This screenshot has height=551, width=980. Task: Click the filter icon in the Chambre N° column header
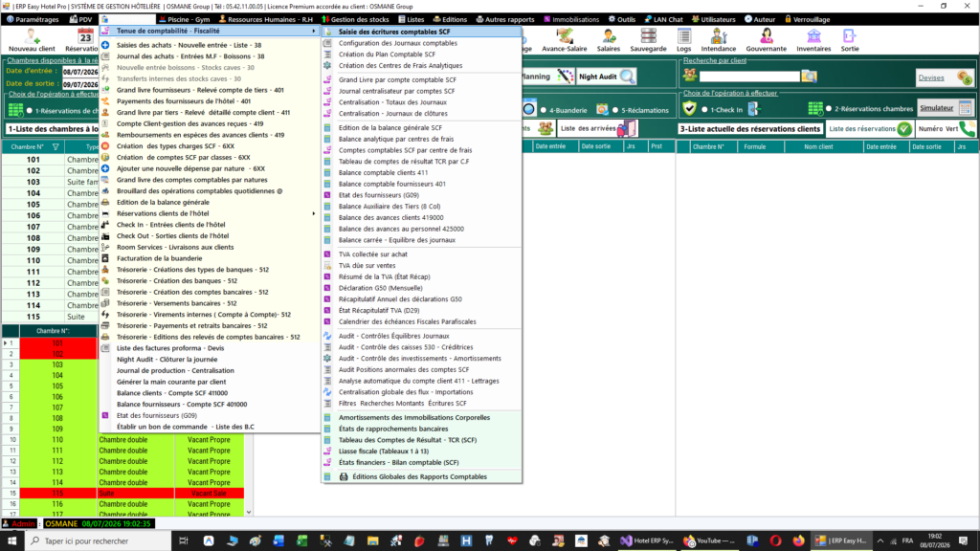coord(56,146)
